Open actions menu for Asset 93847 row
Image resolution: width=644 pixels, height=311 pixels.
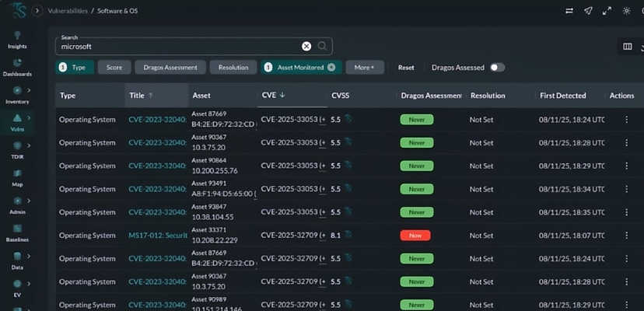626,212
